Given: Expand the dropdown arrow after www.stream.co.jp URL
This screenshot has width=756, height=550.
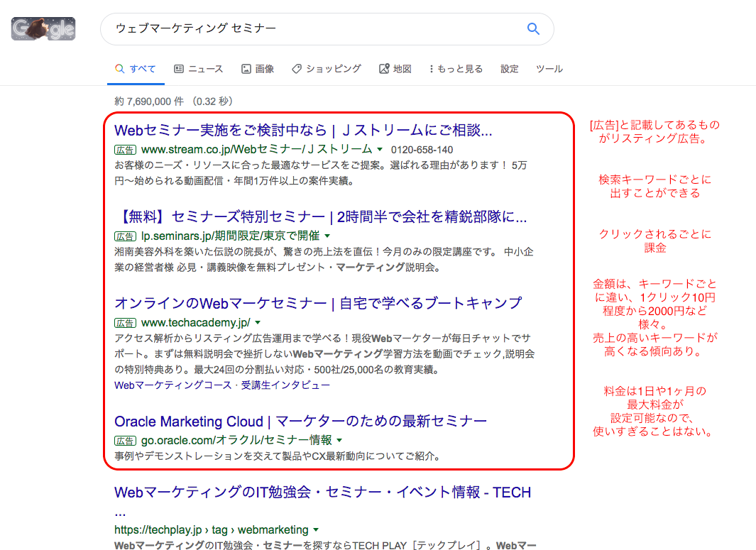Looking at the screenshot, I should point(380,150).
